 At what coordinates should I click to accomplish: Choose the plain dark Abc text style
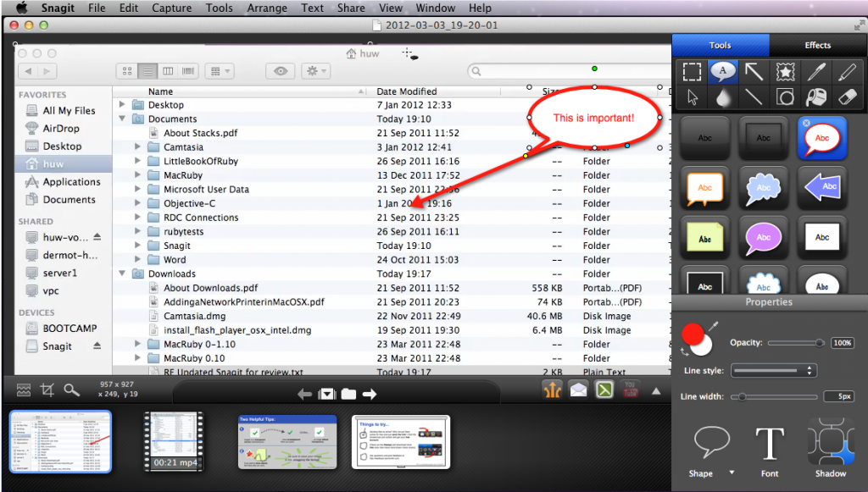tap(704, 138)
